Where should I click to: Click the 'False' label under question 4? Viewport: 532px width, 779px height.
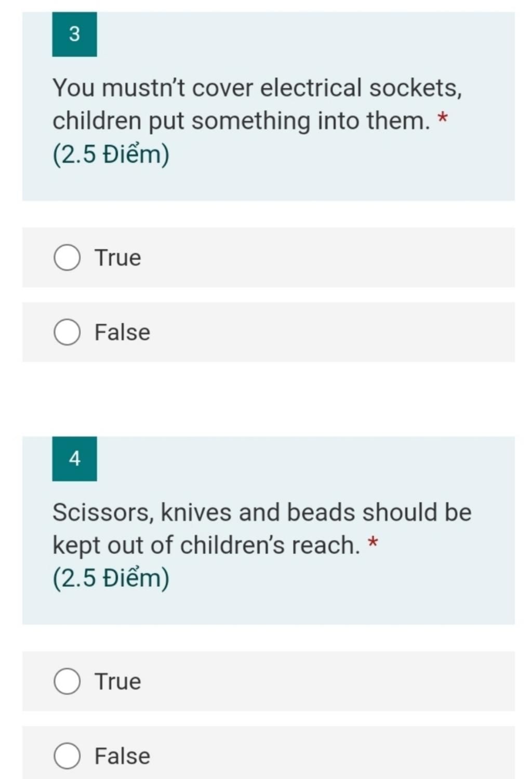(122, 756)
